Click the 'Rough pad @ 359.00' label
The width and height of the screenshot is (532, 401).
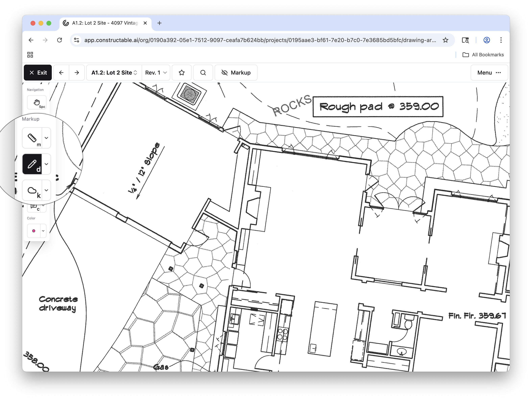[x=378, y=107]
